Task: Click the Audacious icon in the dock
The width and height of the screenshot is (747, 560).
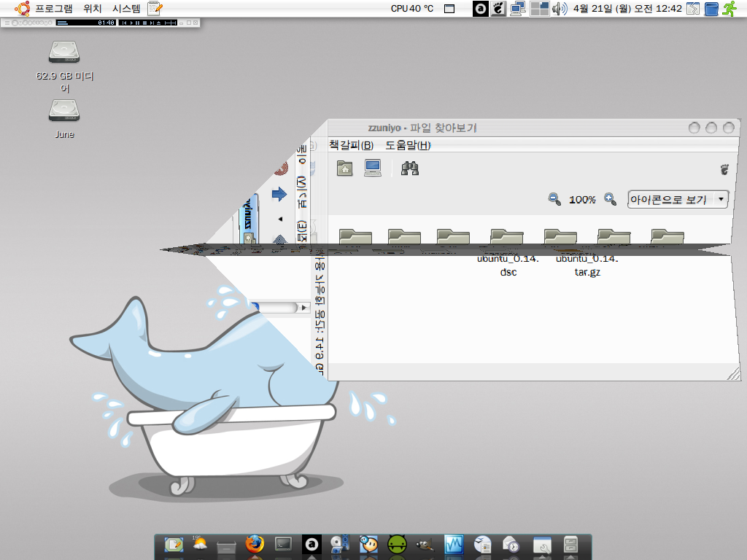Action: coord(311,544)
